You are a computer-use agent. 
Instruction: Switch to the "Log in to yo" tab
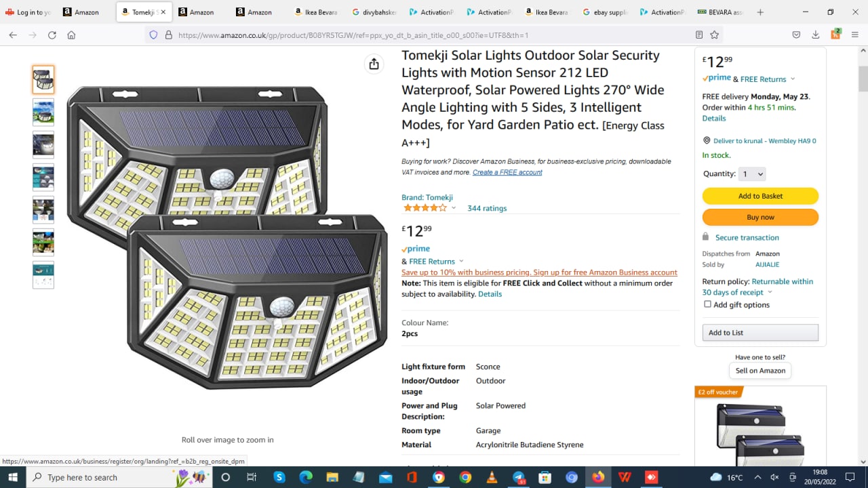pos(28,12)
